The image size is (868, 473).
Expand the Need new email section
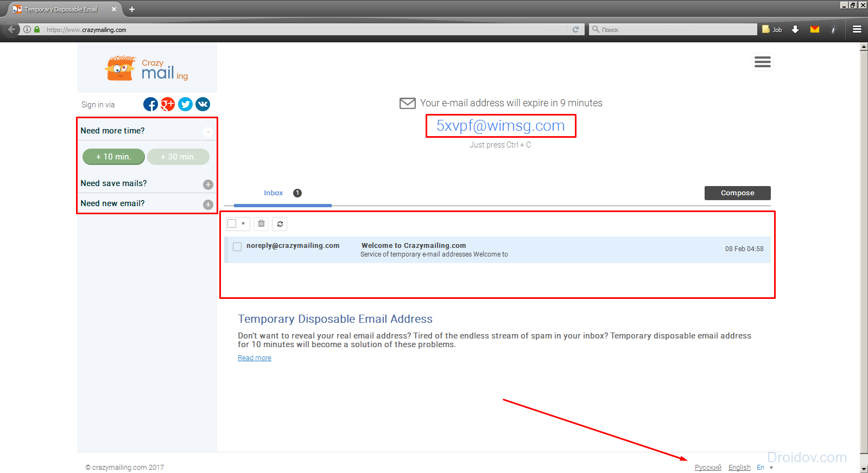click(208, 204)
